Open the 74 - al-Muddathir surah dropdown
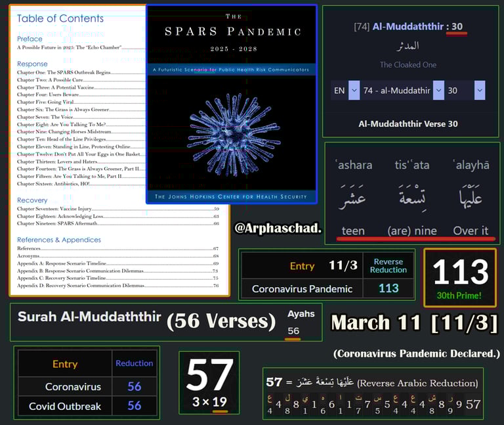Image resolution: width=504 pixels, height=425 pixels. [x=438, y=91]
